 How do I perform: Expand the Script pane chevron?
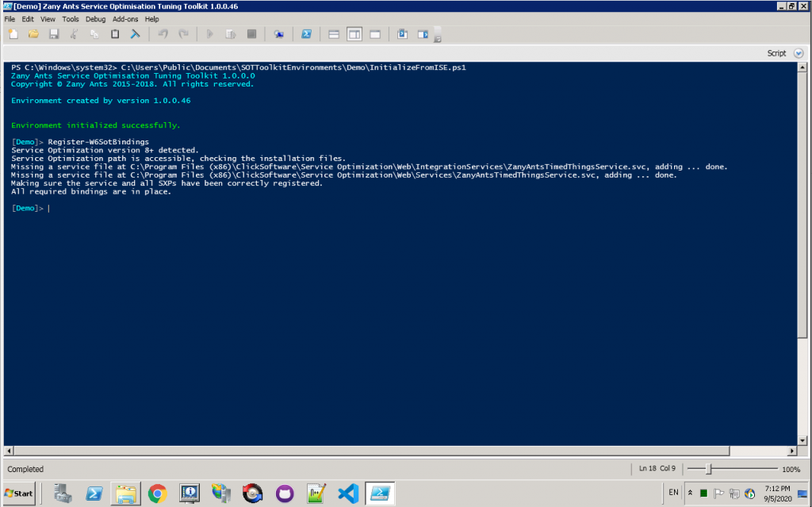[799, 53]
